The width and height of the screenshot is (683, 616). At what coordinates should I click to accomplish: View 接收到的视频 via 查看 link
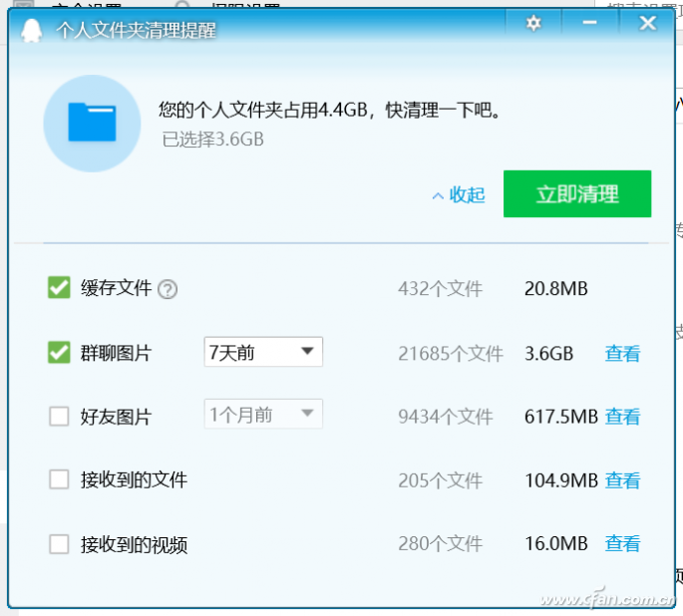pyautogui.click(x=622, y=543)
